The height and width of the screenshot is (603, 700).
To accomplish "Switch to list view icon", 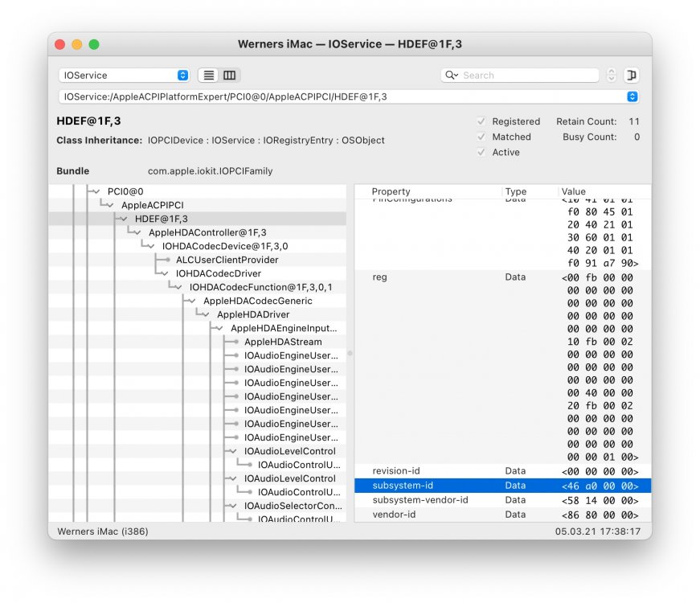I will click(208, 75).
